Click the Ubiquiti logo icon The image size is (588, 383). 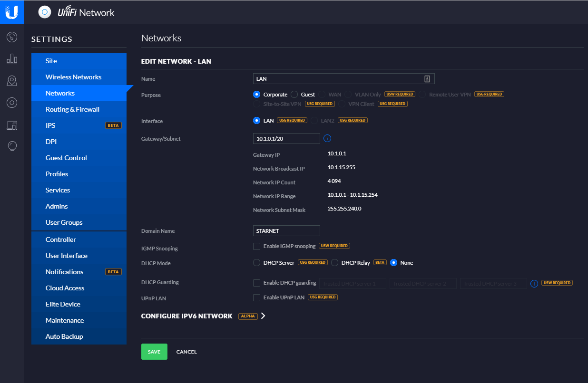[x=11, y=12]
